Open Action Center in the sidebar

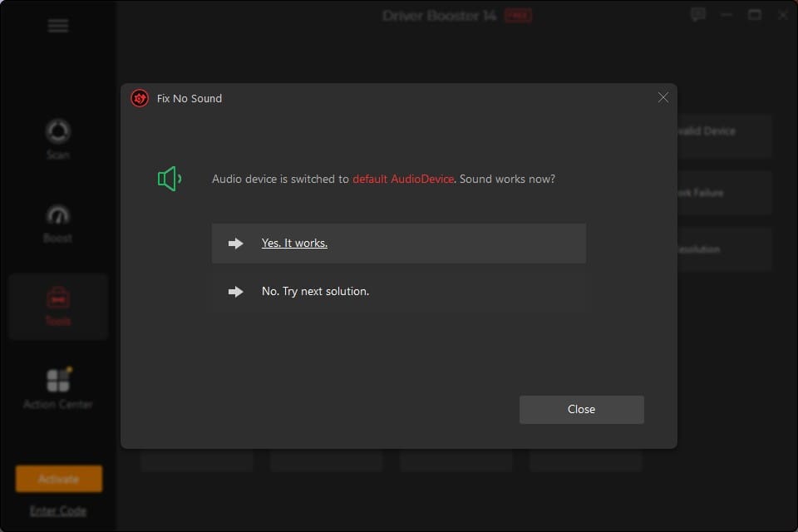pos(58,388)
